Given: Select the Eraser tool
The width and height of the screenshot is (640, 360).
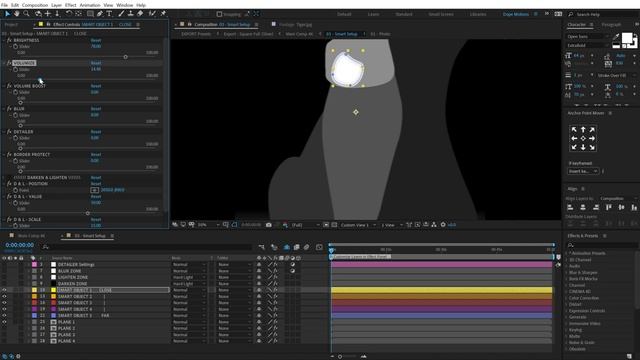Looking at the screenshot, I should click(x=140, y=14).
